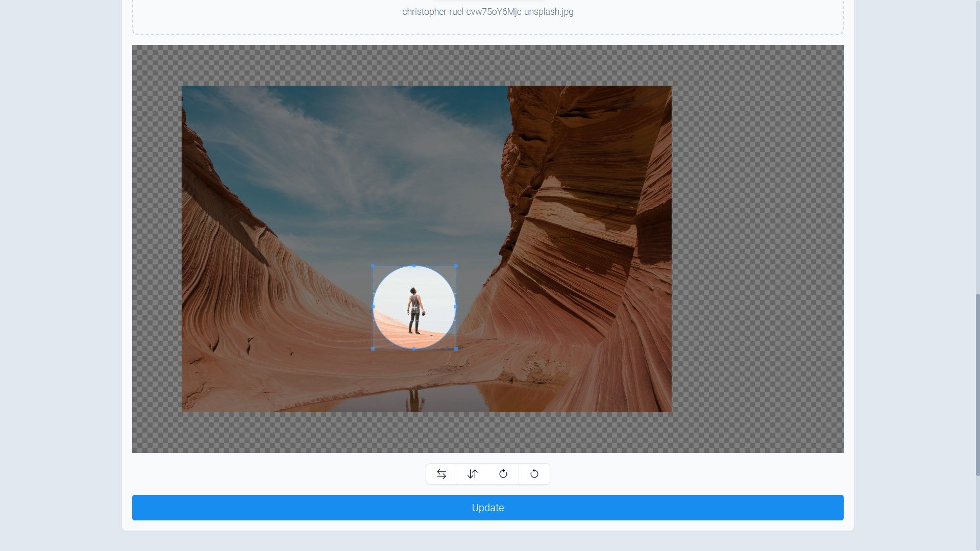Click the blue Update button

click(x=487, y=508)
